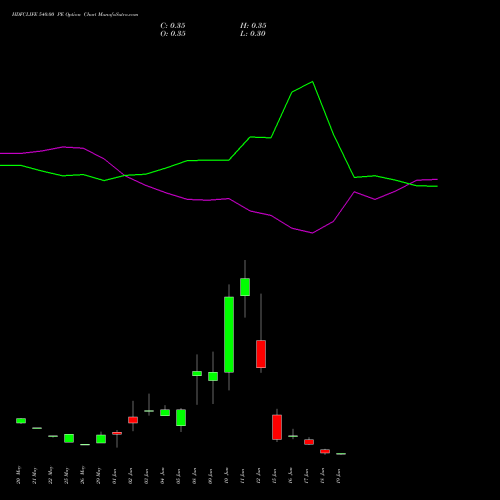Image resolution: width=500 pixels, height=500 pixels.
Task: Click the 20 May date label
Action: point(18,475)
